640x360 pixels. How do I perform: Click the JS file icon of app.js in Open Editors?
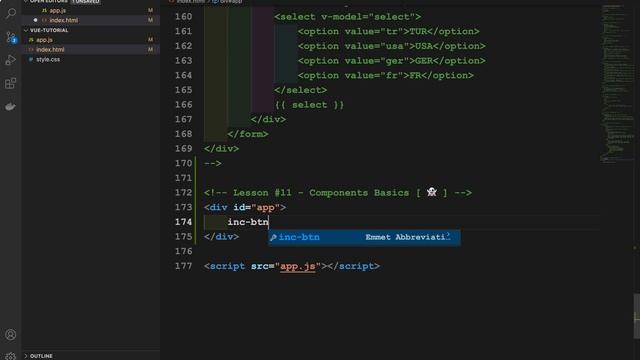click(x=44, y=10)
